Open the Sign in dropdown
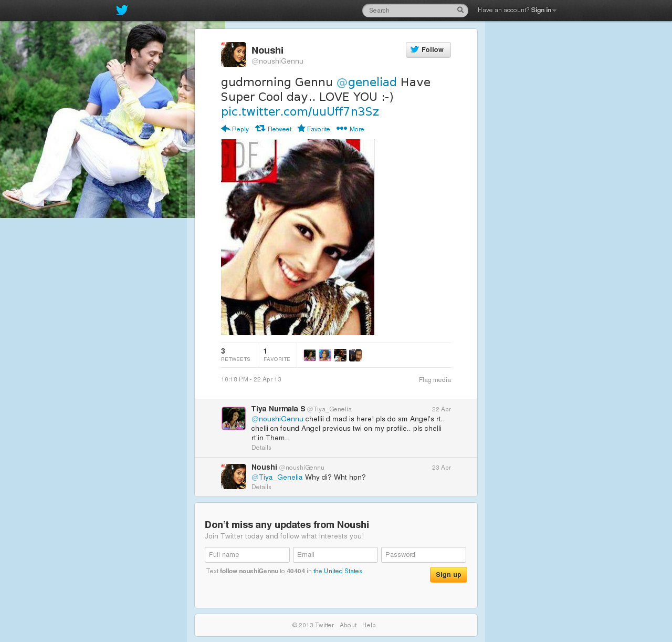Viewport: 672px width, 642px height. 543,10
